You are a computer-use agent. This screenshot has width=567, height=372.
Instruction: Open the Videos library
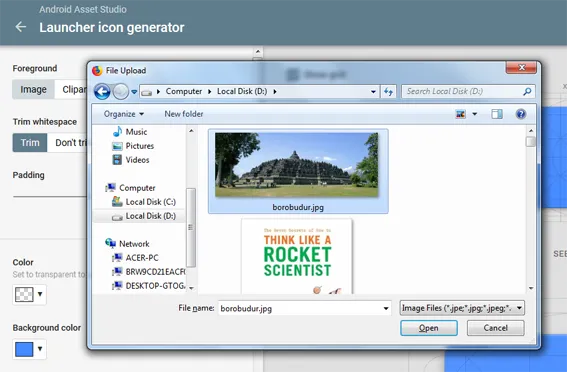click(137, 160)
